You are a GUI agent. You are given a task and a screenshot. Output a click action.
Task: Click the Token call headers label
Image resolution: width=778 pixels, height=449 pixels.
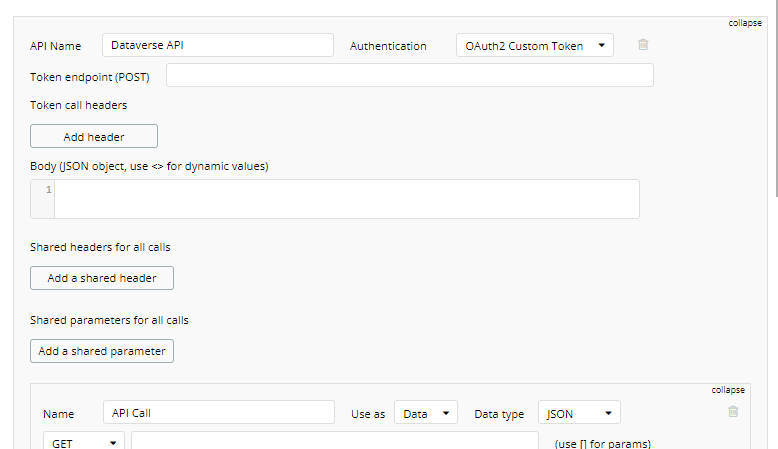pyautogui.click(x=79, y=105)
